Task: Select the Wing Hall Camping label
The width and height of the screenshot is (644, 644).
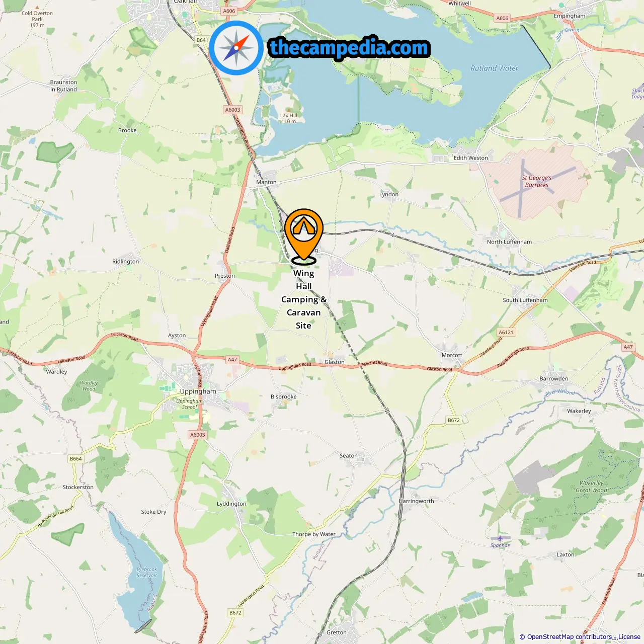Action: [303, 299]
